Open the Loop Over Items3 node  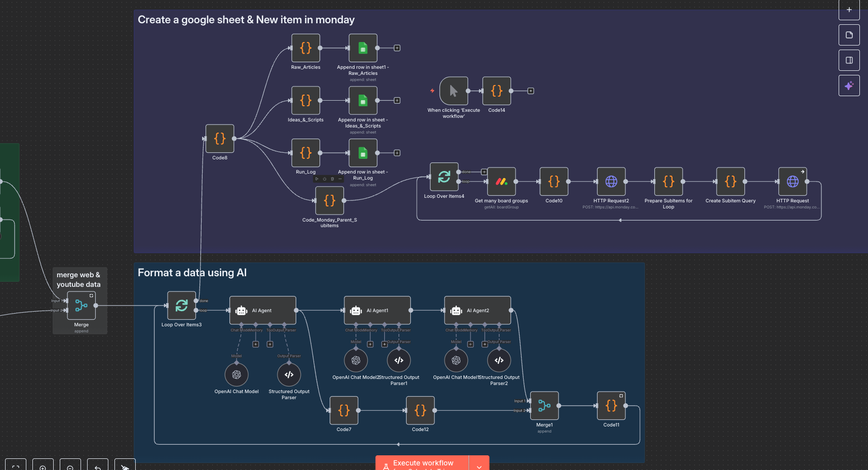tap(181, 306)
